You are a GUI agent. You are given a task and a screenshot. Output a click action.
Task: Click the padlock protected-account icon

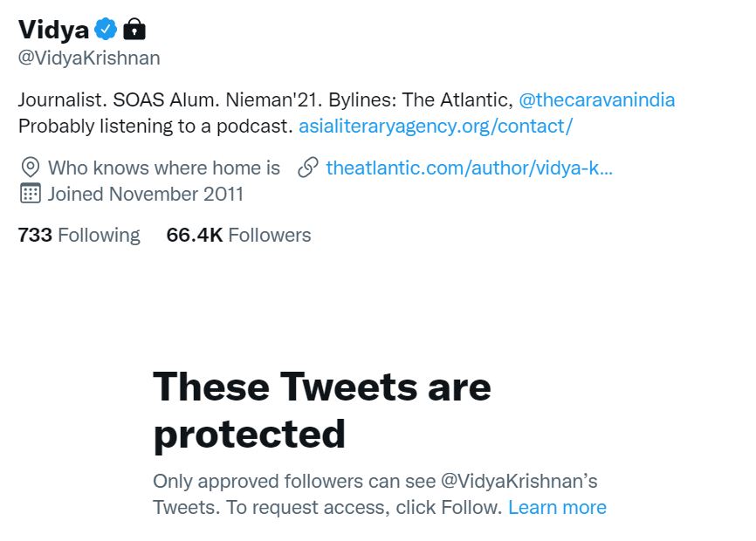tap(134, 30)
